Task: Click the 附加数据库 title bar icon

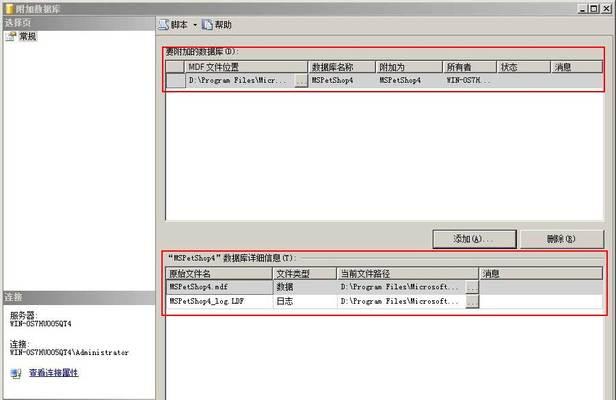Action: point(9,9)
